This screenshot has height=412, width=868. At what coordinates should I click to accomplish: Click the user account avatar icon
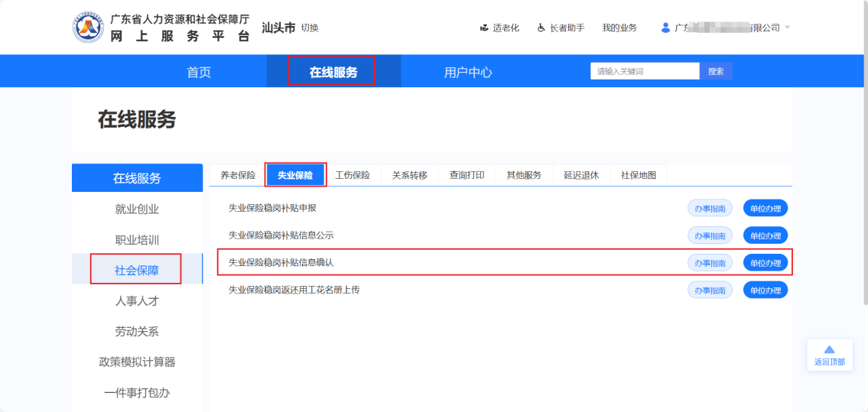(665, 28)
